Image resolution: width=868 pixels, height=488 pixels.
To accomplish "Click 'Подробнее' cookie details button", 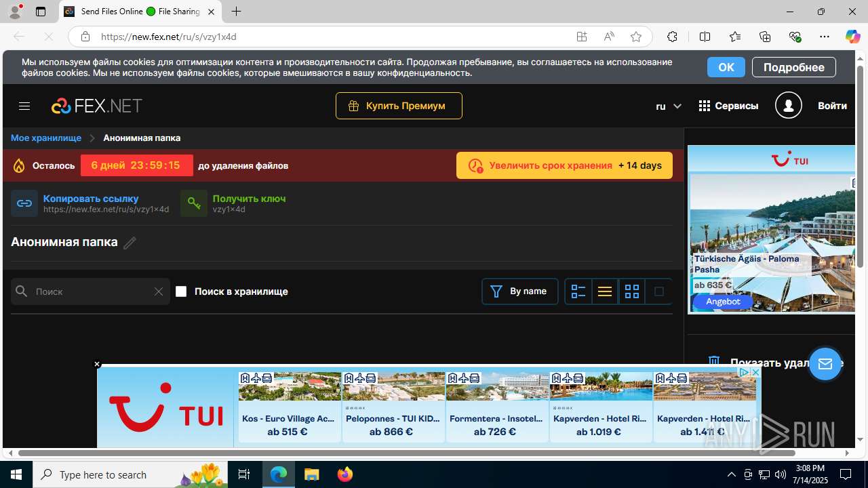I will 794,67.
